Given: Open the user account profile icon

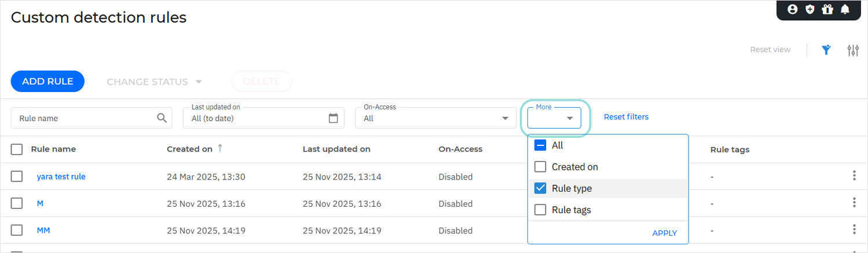Looking at the screenshot, I should pyautogui.click(x=793, y=9).
